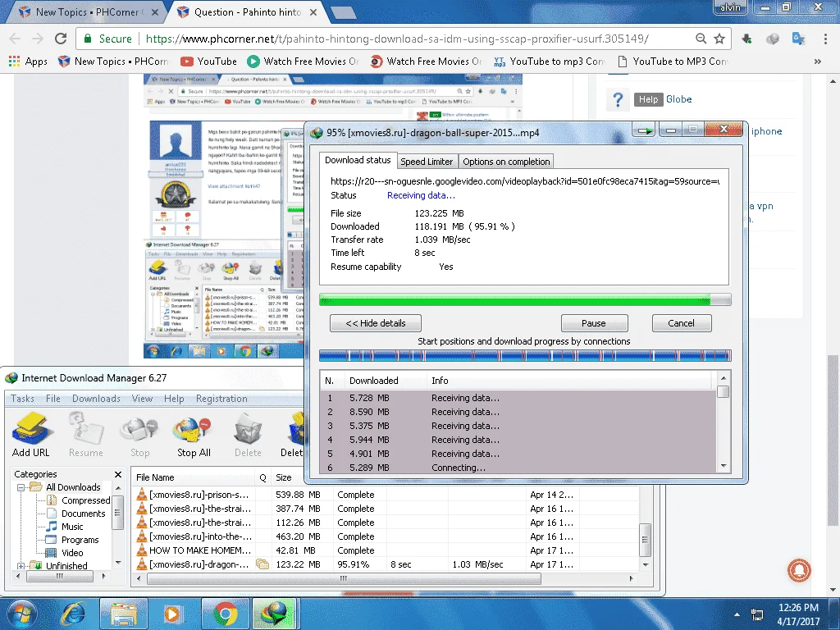
Task: Click the File Name column header
Action: point(194,477)
